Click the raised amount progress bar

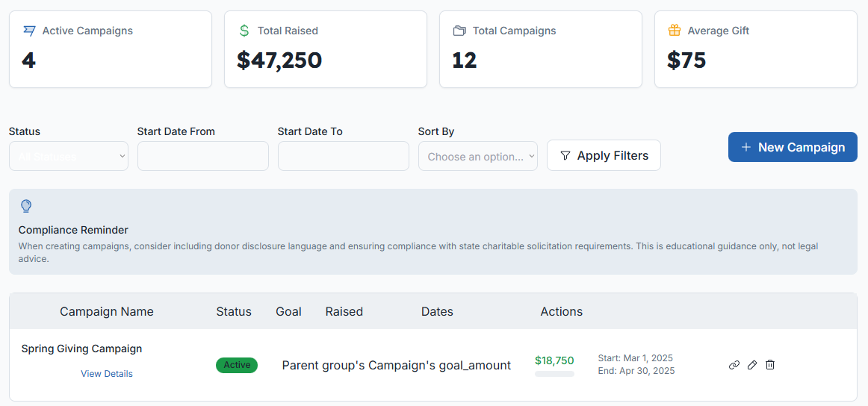click(554, 374)
